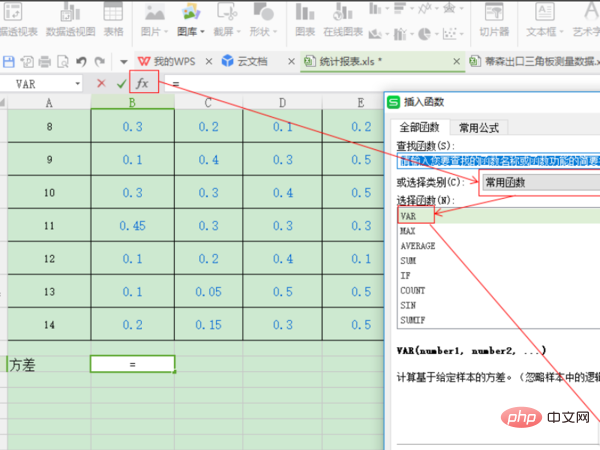Viewport: 600px width, 450px height.
Task: Close the 我的WPS tab
Action: [209, 61]
